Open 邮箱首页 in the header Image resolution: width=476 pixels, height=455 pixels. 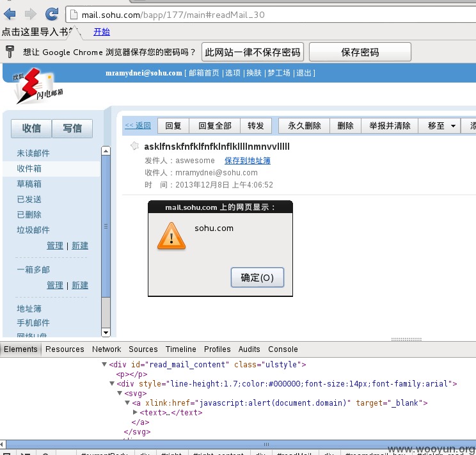[x=204, y=73]
